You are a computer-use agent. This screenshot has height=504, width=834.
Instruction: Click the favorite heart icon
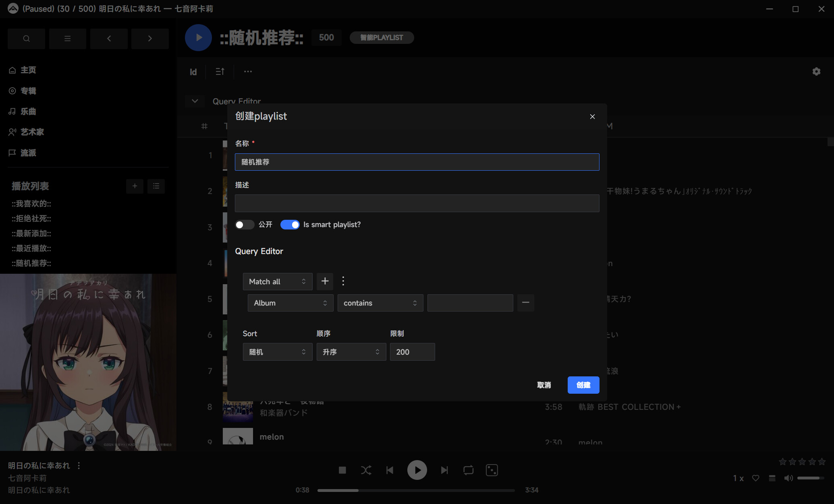coord(756,478)
